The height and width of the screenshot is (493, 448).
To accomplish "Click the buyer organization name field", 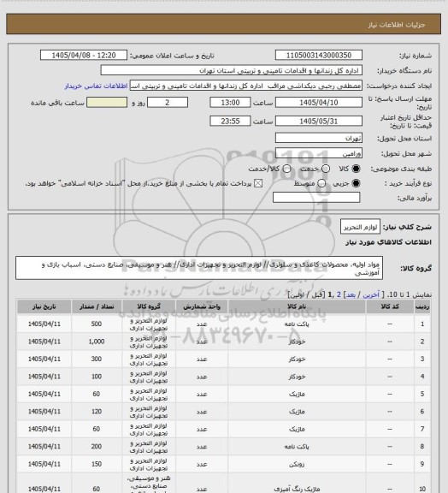I will click(x=231, y=70).
